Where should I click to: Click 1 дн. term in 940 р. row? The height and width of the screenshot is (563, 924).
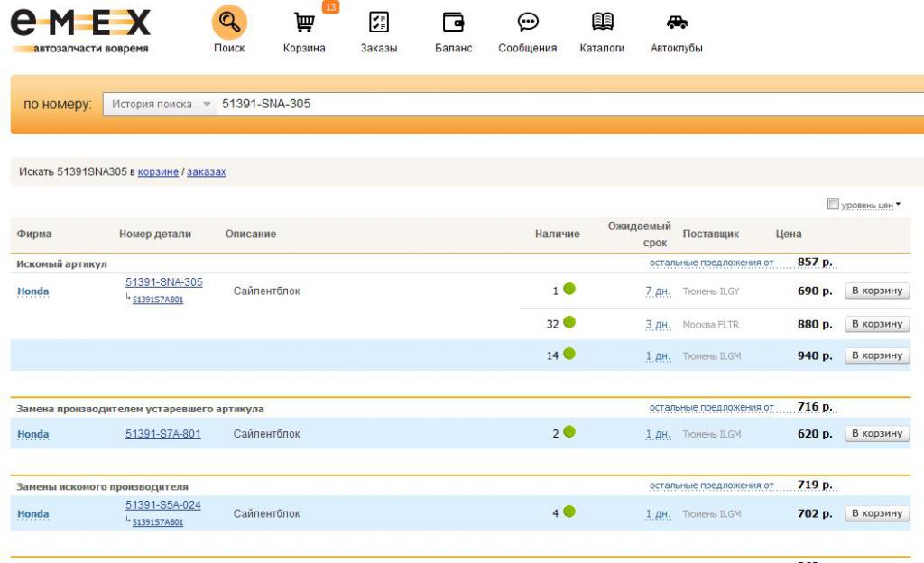tap(658, 356)
